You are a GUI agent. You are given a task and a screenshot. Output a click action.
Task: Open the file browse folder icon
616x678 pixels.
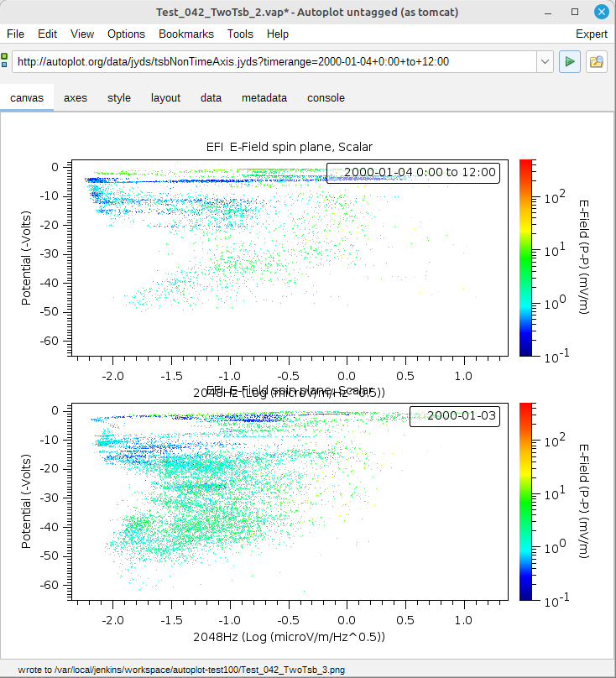(x=597, y=62)
